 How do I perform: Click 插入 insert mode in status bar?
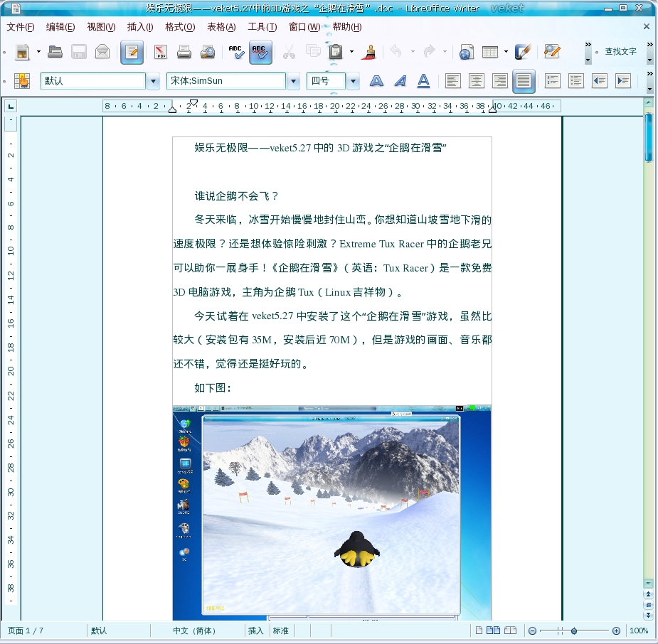click(255, 630)
